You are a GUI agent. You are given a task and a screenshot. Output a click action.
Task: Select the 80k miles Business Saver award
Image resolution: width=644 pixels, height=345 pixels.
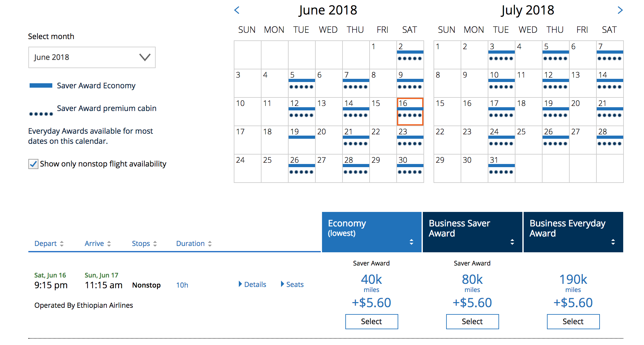click(x=472, y=321)
